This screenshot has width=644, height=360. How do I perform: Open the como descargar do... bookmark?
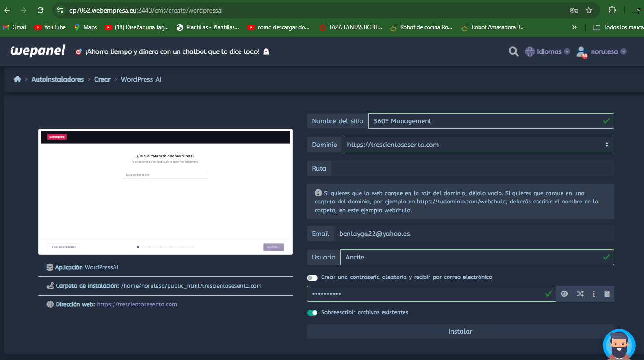click(278, 27)
